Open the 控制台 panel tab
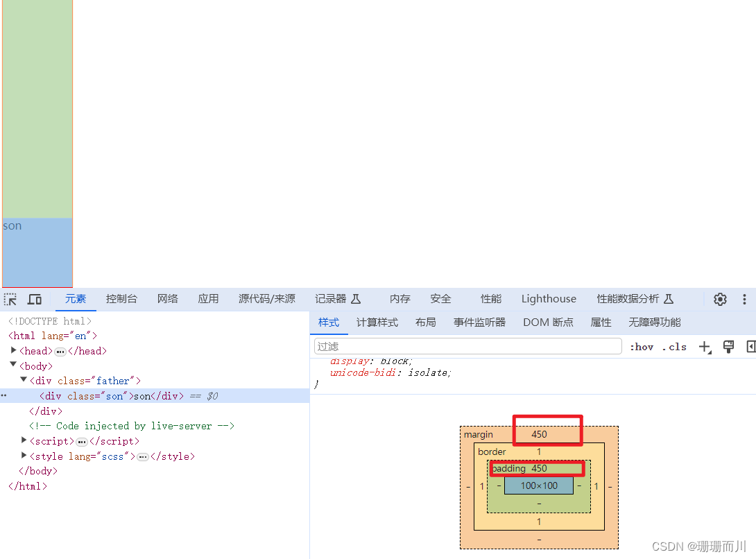The height and width of the screenshot is (559, 756). (x=122, y=299)
